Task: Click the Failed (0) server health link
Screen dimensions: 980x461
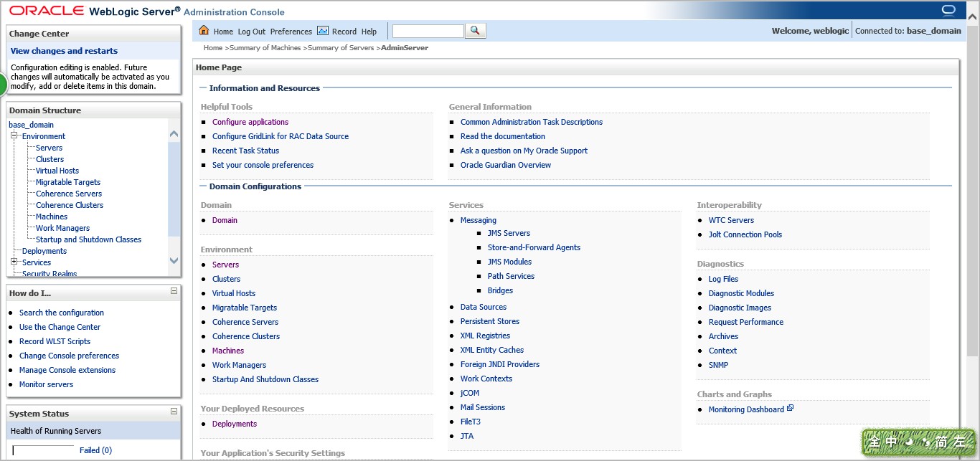Action: click(x=95, y=450)
